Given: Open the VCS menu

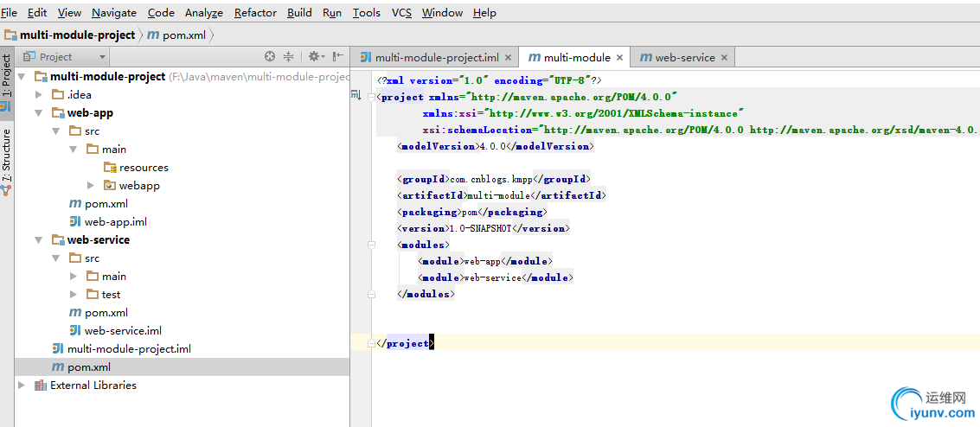Looking at the screenshot, I should [401, 12].
